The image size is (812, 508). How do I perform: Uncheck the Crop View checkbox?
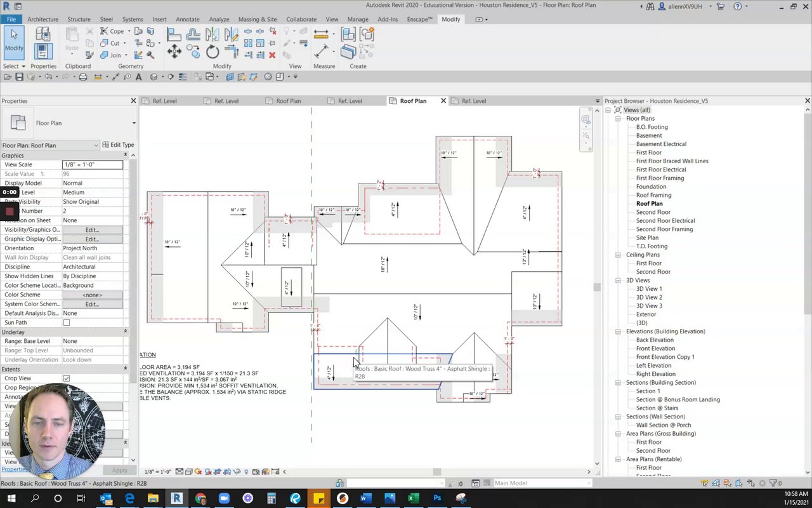[x=67, y=378]
